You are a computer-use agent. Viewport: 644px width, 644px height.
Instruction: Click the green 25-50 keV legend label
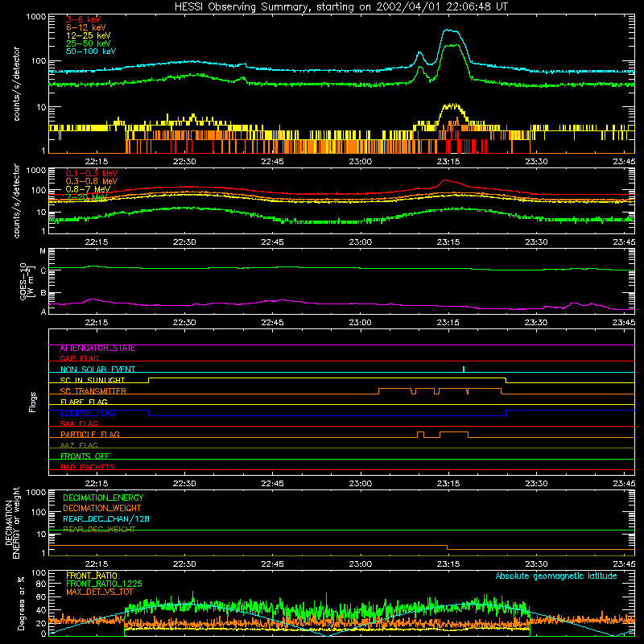coord(88,43)
